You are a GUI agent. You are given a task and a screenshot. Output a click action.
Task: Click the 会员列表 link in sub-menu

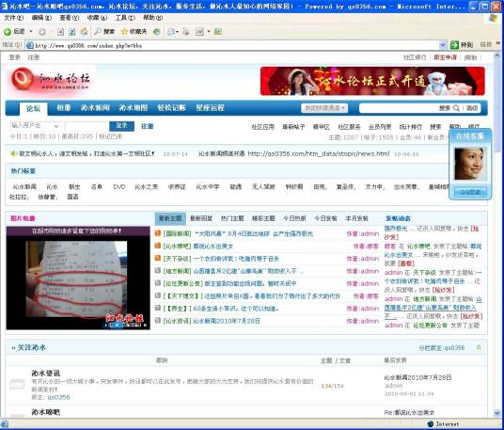[380, 127]
